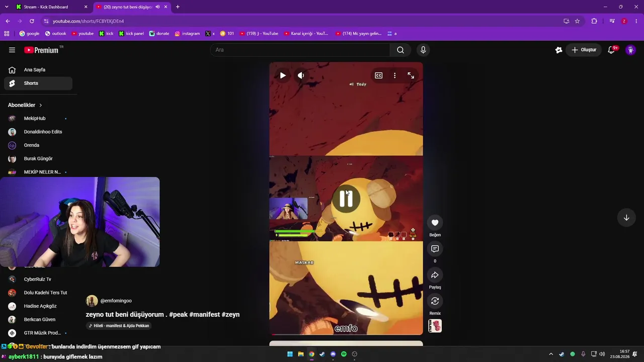Click the emfomingoo channel avatar

(92, 301)
